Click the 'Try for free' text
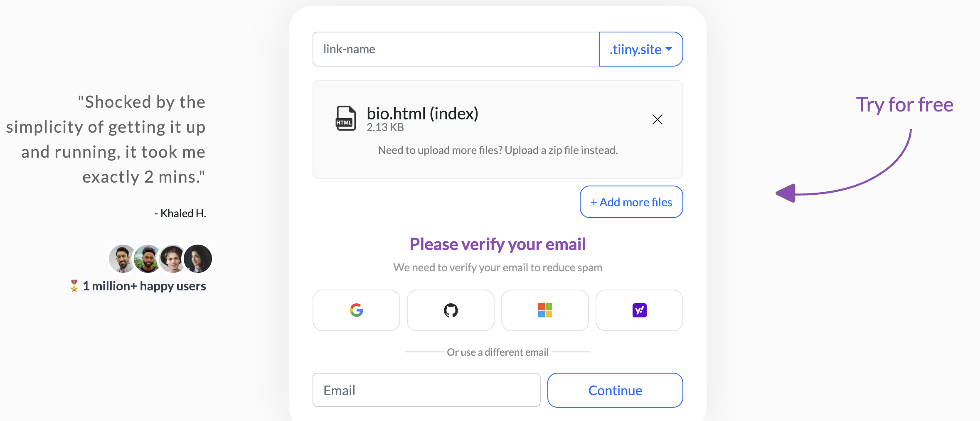Viewport: 980px width, 421px height. pyautogui.click(x=904, y=104)
